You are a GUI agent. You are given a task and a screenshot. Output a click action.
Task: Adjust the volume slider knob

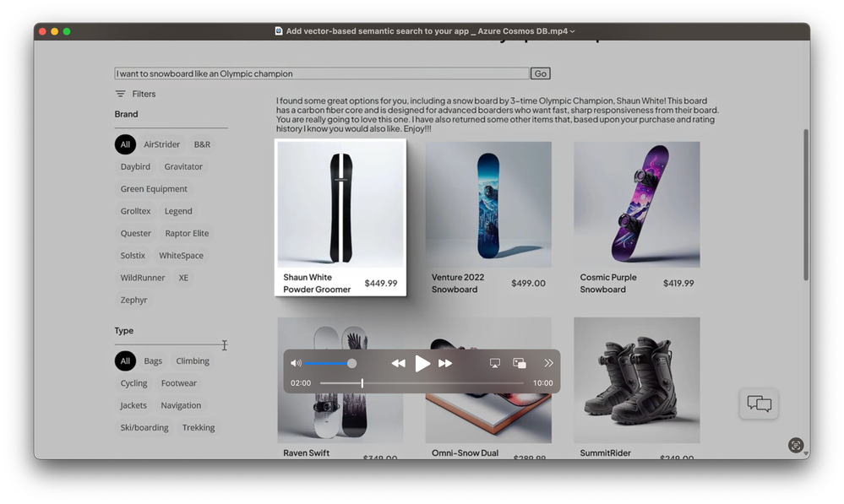351,364
